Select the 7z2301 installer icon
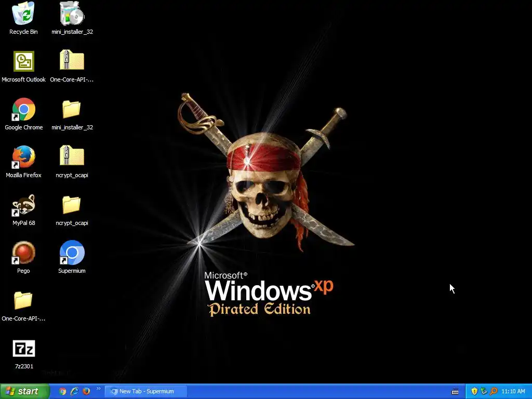Viewport: 532px width, 399px height. (24, 349)
